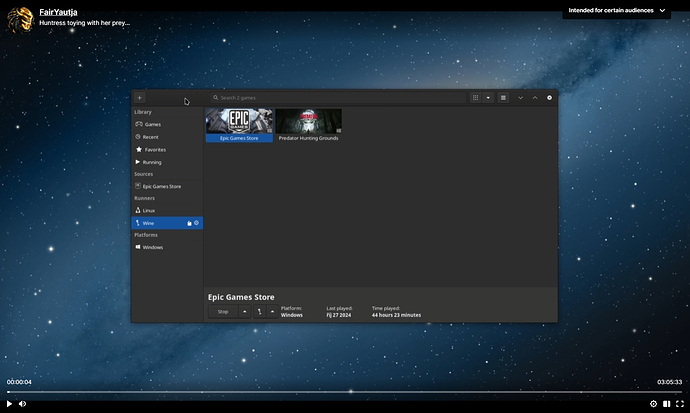Image resolution: width=690 pixels, height=413 pixels.
Task: Seek on the video progress bar
Action: (x=345, y=391)
